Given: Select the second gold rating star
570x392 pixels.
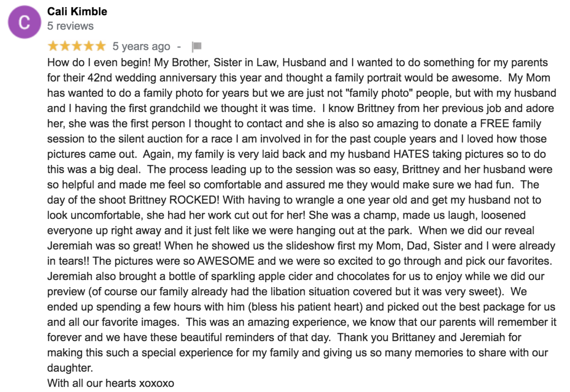Looking at the screenshot, I should pyautogui.click(x=65, y=46).
